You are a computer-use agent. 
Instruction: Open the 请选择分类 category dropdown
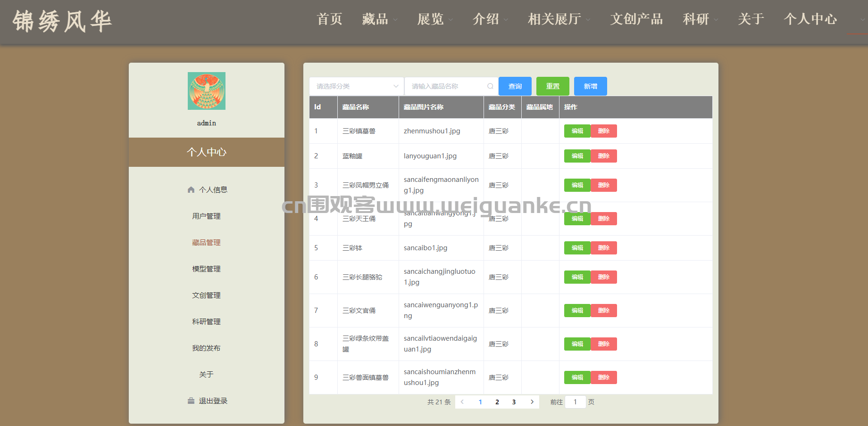pos(356,86)
